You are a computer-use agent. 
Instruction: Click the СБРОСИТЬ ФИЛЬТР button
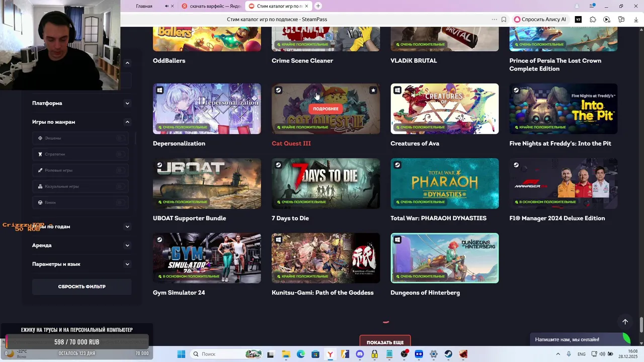[x=82, y=287]
